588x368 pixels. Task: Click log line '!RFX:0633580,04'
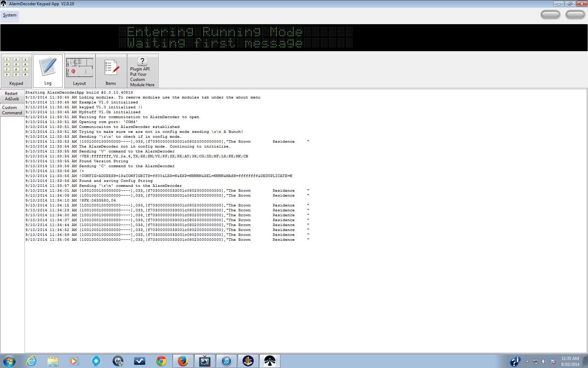(x=70, y=200)
